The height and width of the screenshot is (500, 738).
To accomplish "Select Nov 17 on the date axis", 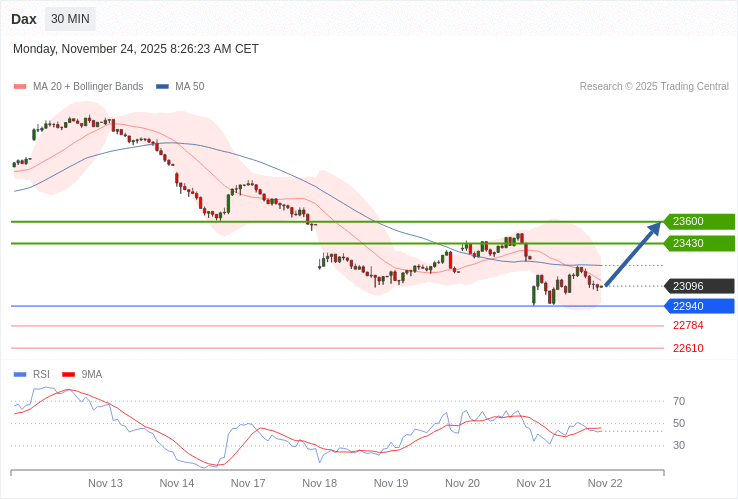I will click(248, 483).
